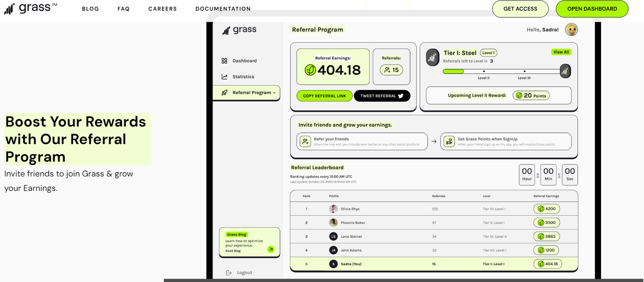
Task: Click the Get Access button
Action: coord(520,9)
